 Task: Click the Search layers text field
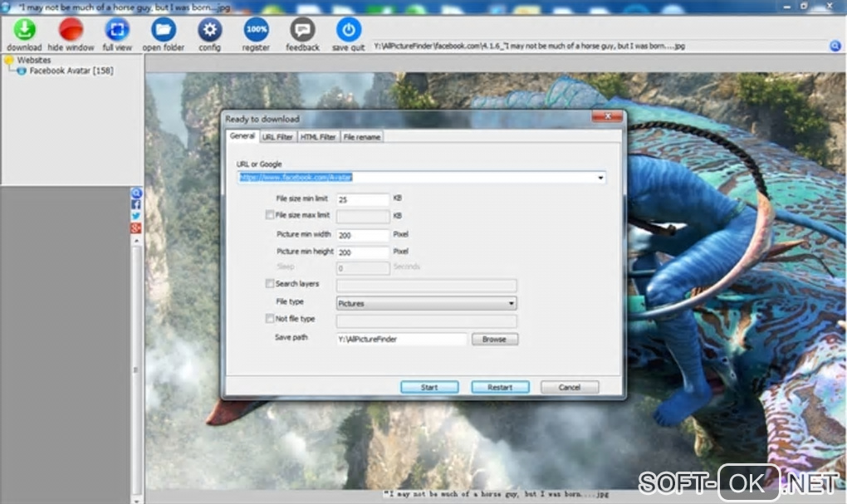(426, 286)
